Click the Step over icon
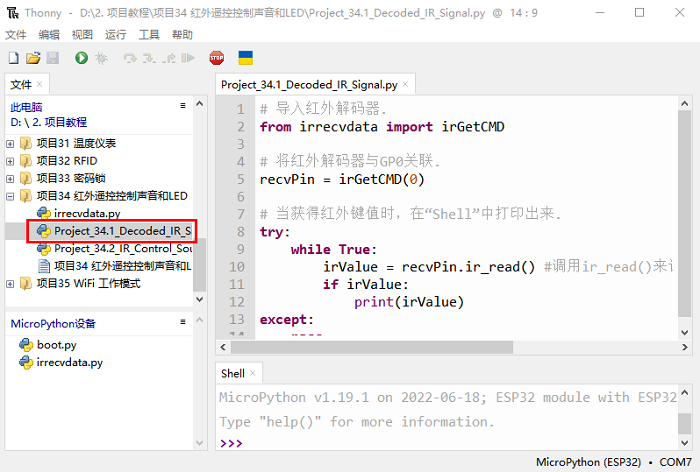 129,59
